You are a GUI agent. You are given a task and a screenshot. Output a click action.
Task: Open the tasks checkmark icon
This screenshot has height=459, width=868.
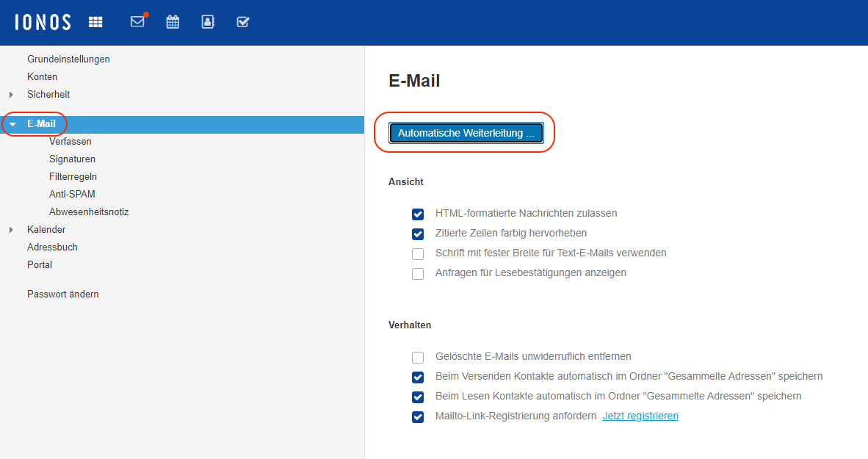click(x=243, y=22)
